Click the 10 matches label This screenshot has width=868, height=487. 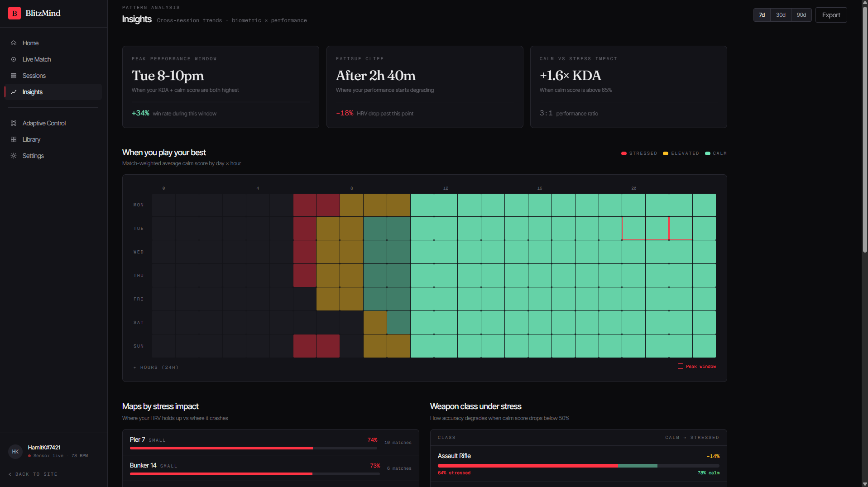tap(398, 443)
